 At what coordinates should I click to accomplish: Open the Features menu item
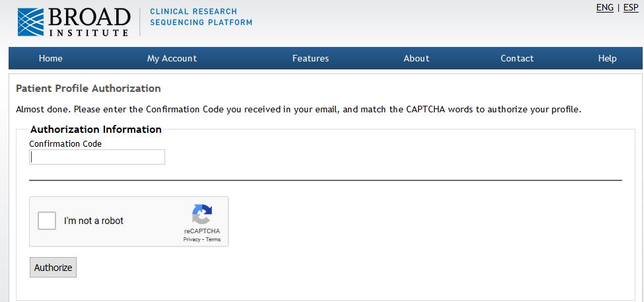click(x=310, y=58)
